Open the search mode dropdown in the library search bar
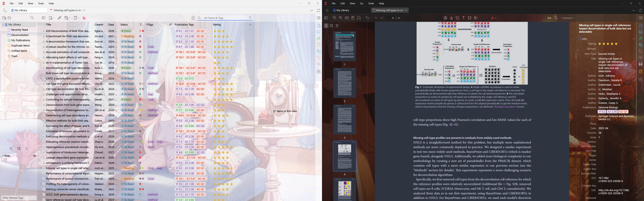 tap(200, 18)
